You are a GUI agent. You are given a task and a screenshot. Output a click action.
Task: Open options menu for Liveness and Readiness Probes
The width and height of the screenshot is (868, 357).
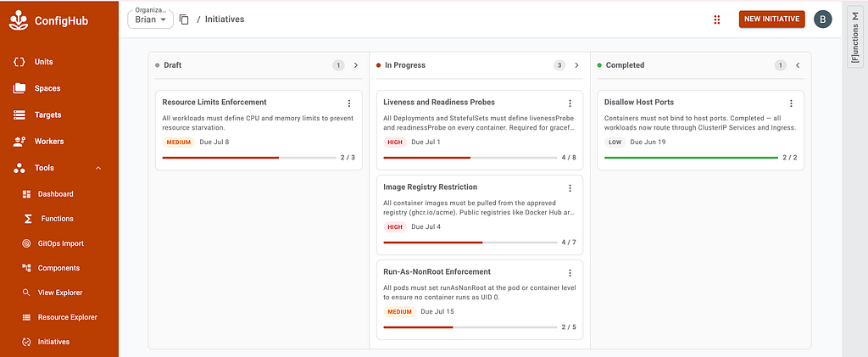[570, 103]
